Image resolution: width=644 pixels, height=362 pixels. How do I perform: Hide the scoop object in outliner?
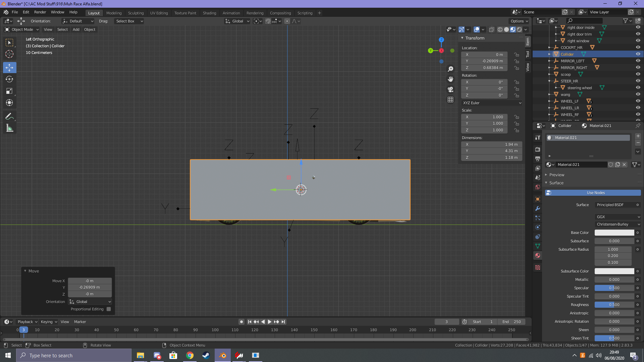[x=638, y=74]
